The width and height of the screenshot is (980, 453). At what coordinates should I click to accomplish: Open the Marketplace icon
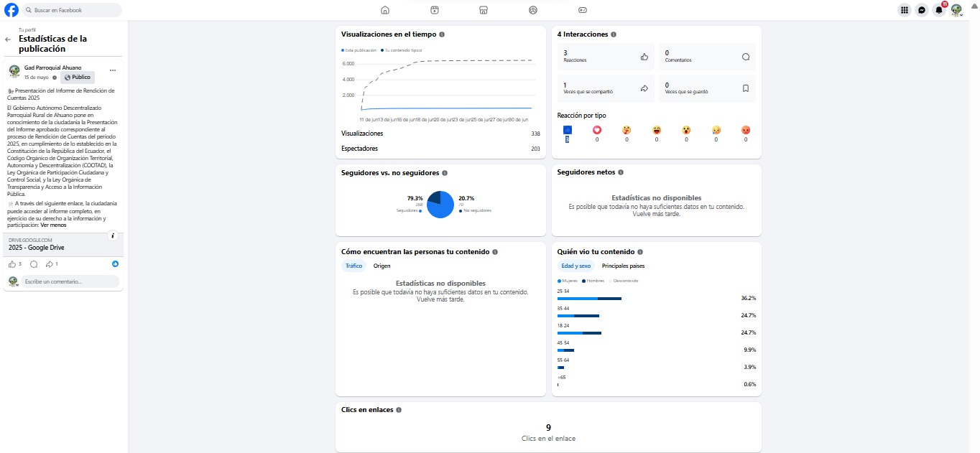(484, 10)
